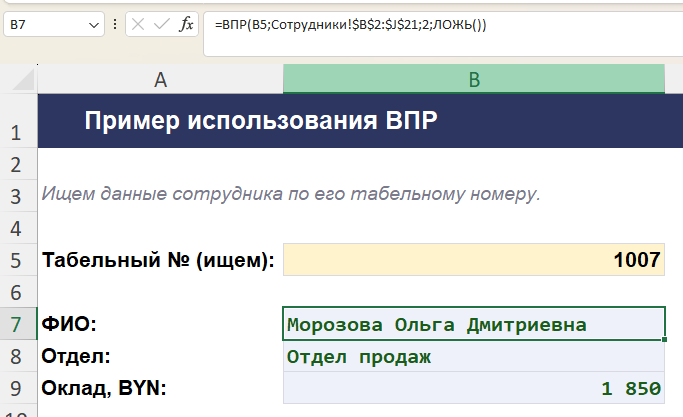The image size is (683, 417).
Task: Select cell 'Морозова Ольга Дмитриевна'
Action: (474, 324)
